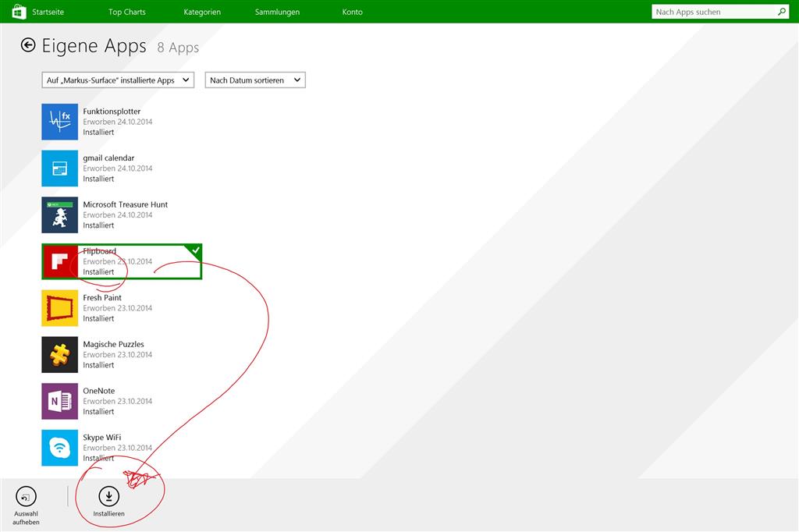
Task: Click the Microsoft Treasure Hunt app icon
Action: coord(59,215)
